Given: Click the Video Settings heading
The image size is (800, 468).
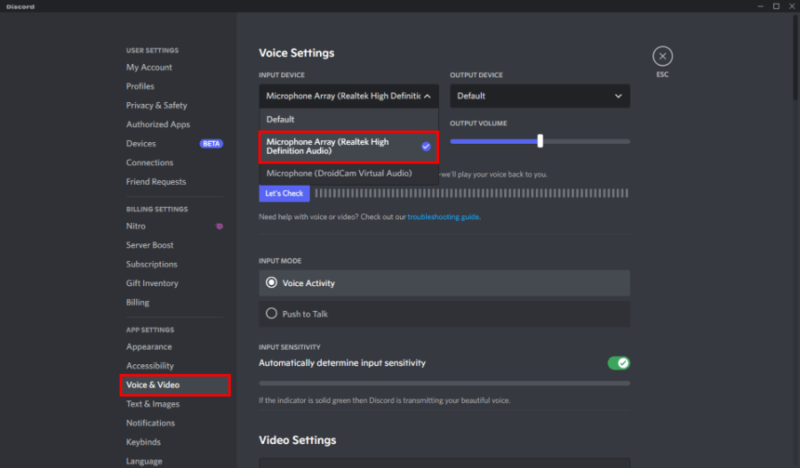Looking at the screenshot, I should (297, 440).
